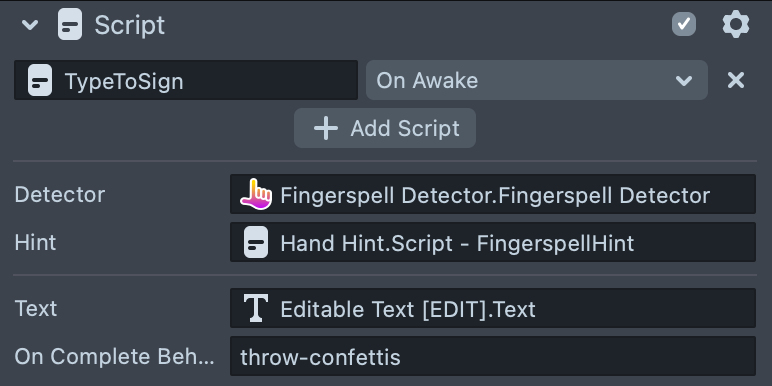Click the On Complete Behavior label
This screenshot has height=386, width=772.
114,356
